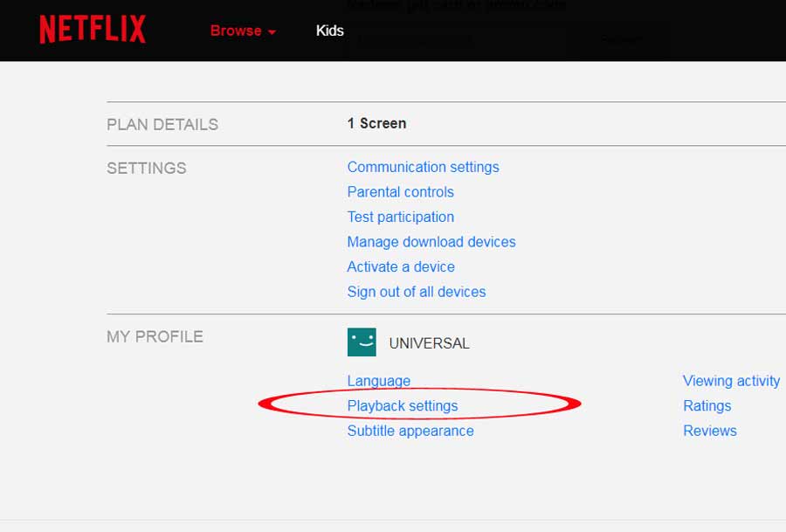
Task: Click the UNIVERSAL profile name
Action: [429, 343]
